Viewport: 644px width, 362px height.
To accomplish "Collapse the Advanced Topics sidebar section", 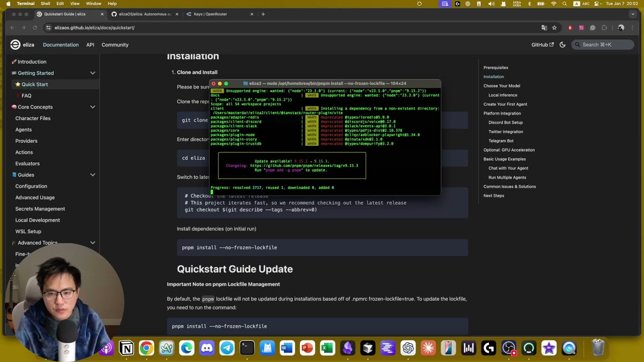I will click(x=93, y=243).
